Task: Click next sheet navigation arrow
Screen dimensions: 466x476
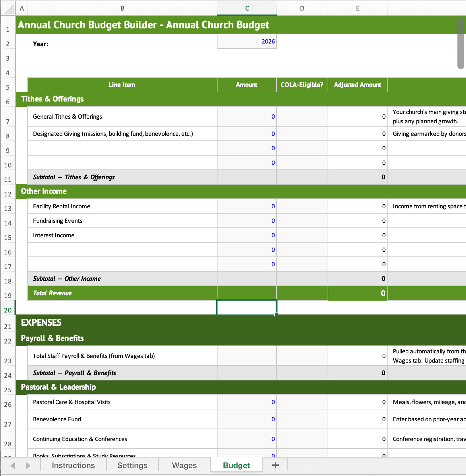Action: [x=28, y=465]
